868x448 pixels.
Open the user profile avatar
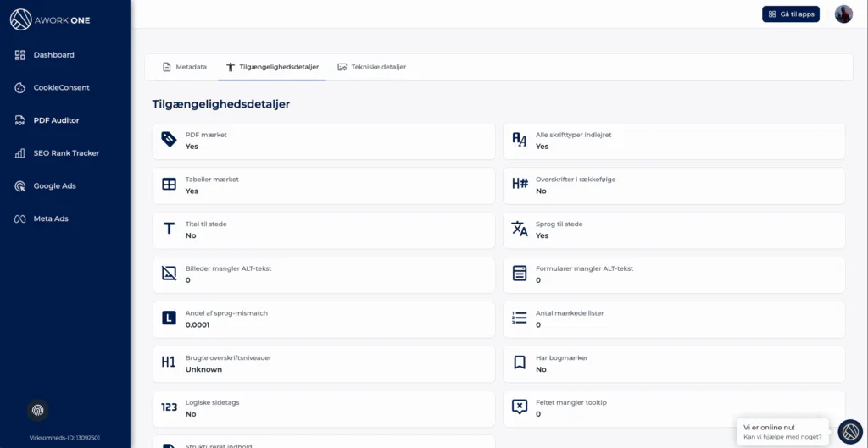coord(843,14)
